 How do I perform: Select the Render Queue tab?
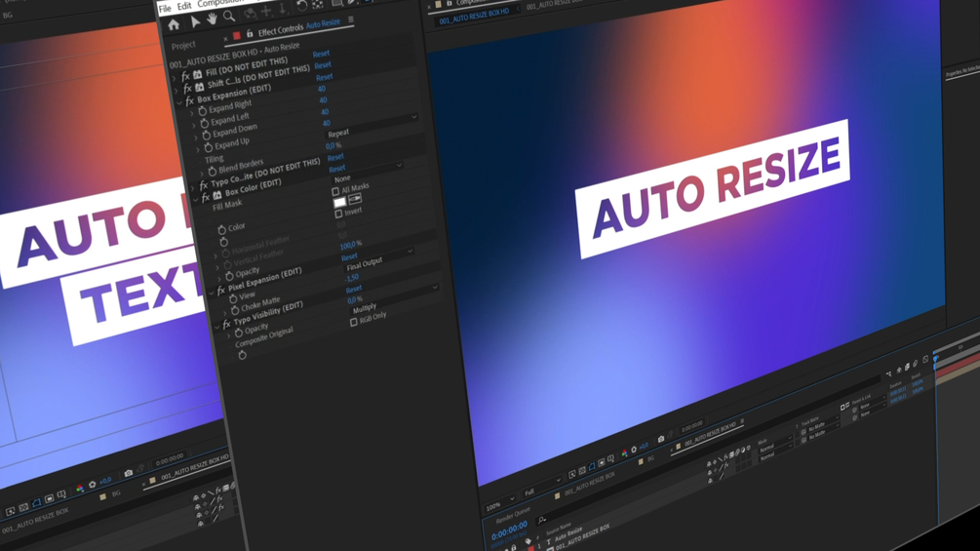click(x=513, y=515)
